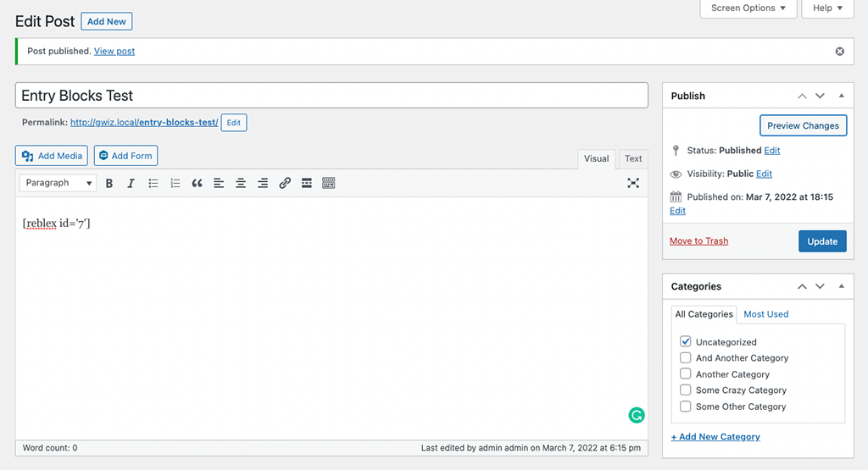Toggle the toolbar kitchen sink
868x470 pixels.
tap(328, 183)
